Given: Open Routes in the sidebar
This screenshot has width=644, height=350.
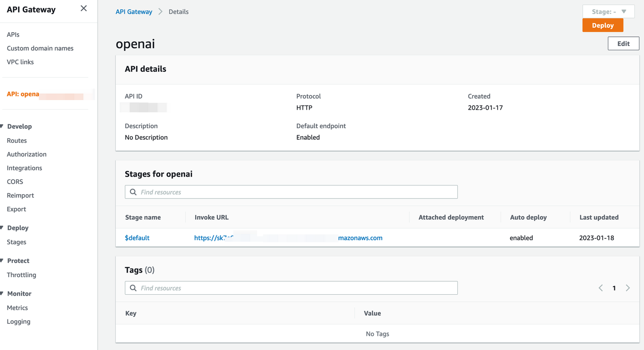Looking at the screenshot, I should coord(17,141).
